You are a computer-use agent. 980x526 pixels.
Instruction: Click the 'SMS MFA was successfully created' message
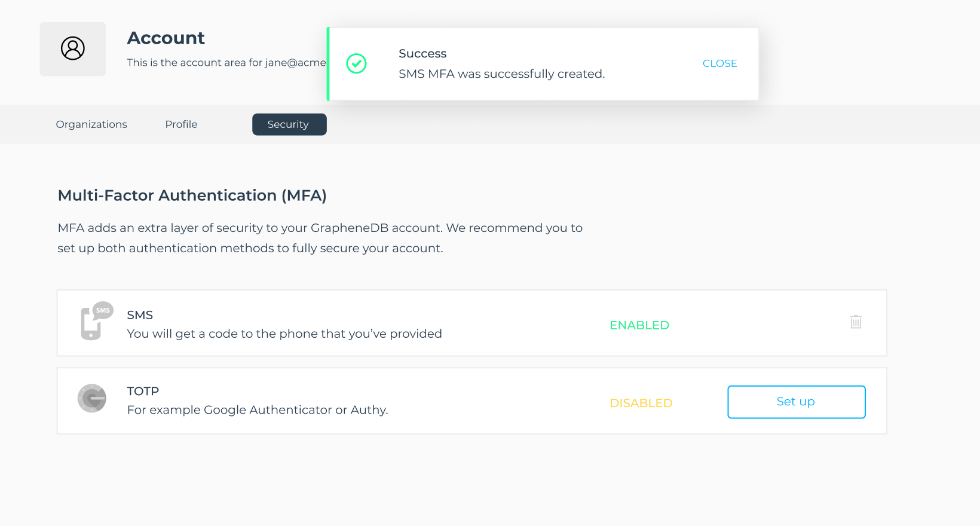pyautogui.click(x=501, y=74)
